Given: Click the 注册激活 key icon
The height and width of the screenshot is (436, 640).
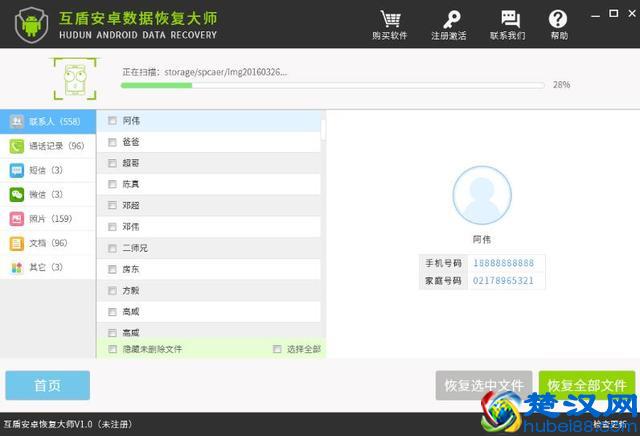Looking at the screenshot, I should click(x=451, y=19).
